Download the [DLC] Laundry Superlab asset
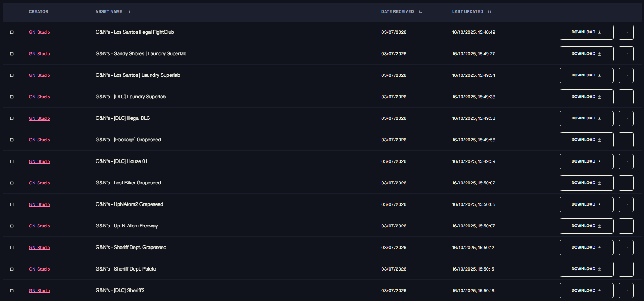Image resolution: width=644 pixels, height=301 pixels. click(x=586, y=97)
